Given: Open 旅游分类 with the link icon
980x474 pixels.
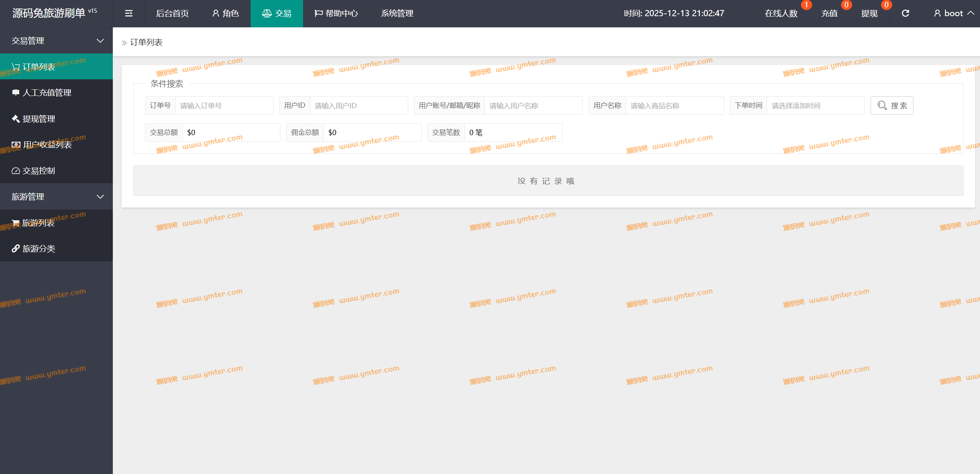Looking at the screenshot, I should [x=39, y=249].
